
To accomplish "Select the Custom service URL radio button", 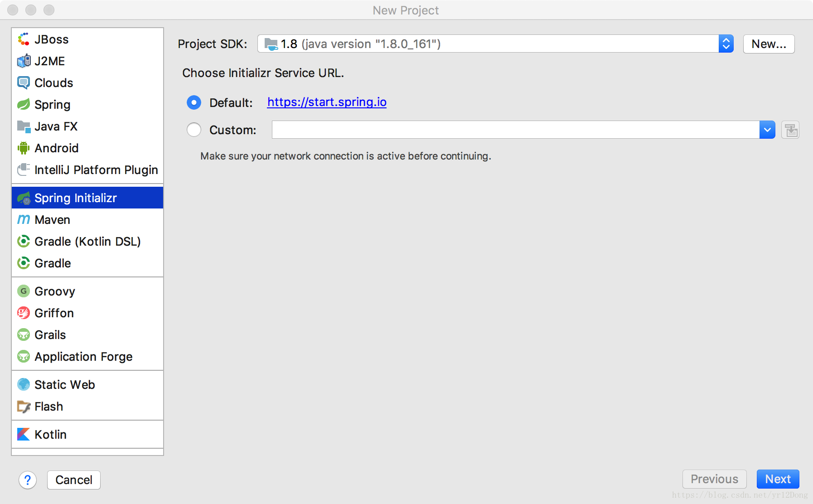I will tap(194, 130).
